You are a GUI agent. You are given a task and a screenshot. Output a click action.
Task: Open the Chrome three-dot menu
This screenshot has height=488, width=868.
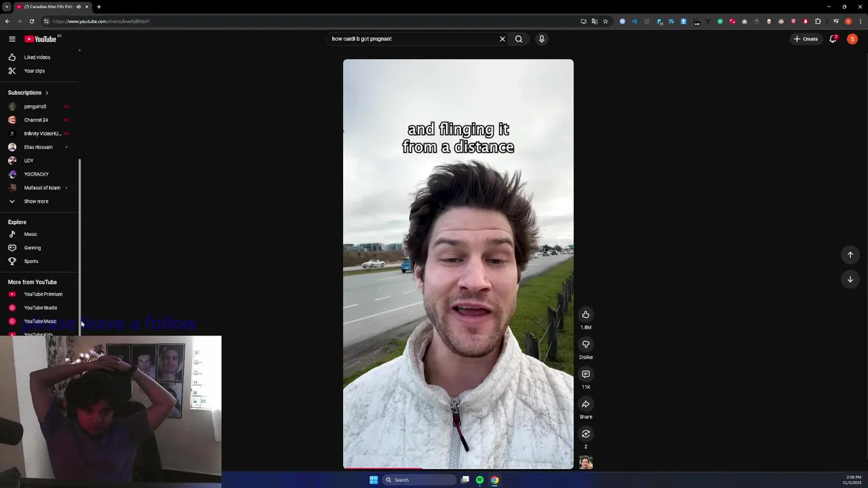point(861,21)
